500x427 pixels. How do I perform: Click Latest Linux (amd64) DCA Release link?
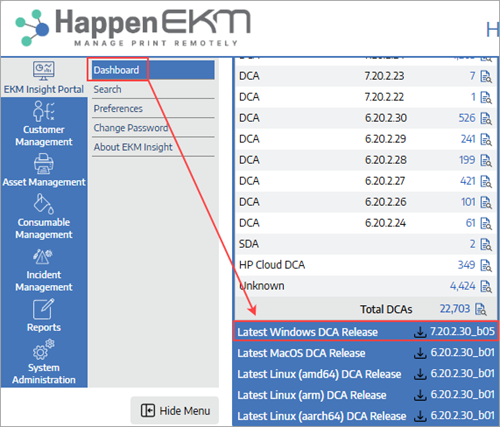[x=319, y=374]
